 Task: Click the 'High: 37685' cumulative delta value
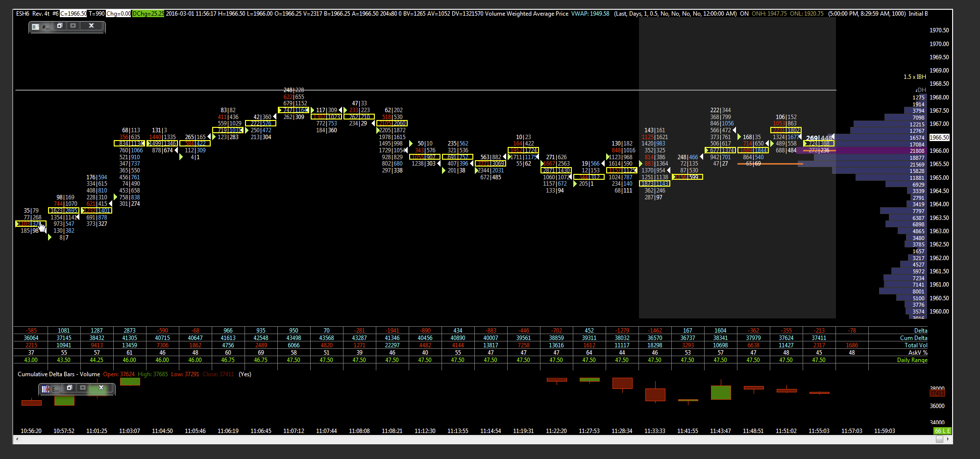pyautogui.click(x=153, y=374)
